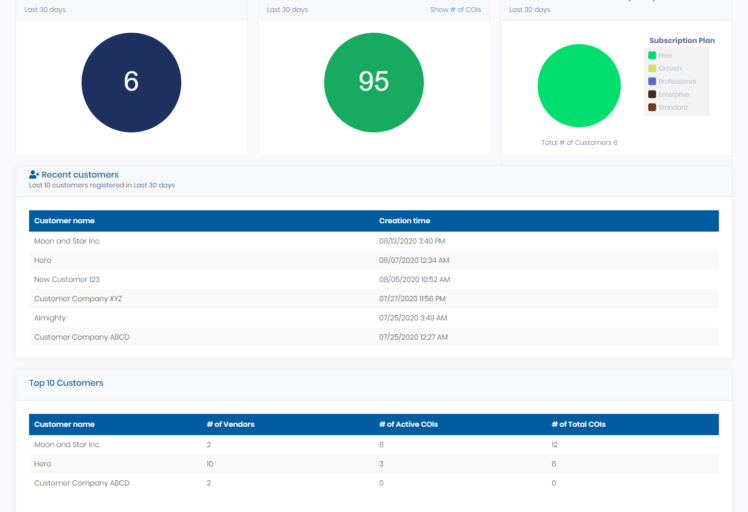748x512 pixels.
Task: Sort by # of Total COIs header
Action: pyautogui.click(x=578, y=425)
